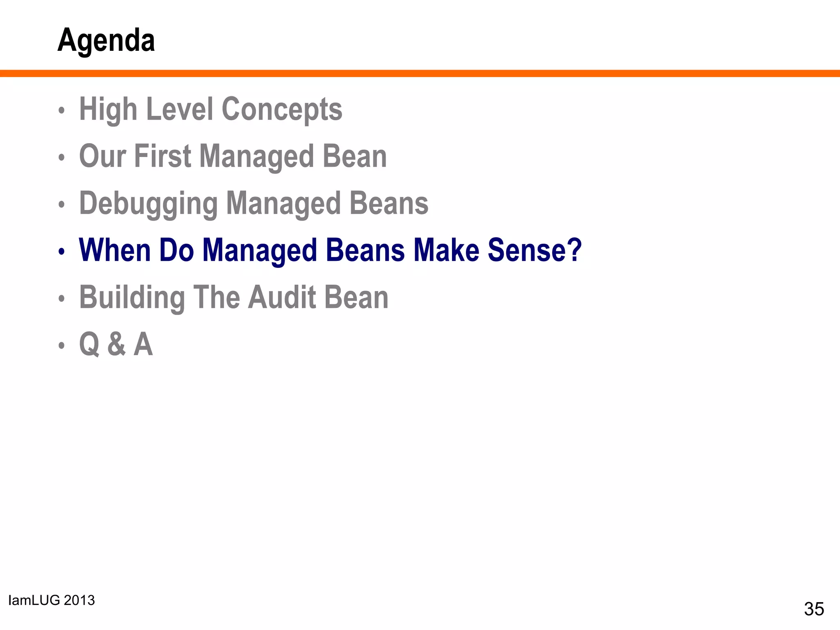Select the Building The Audit Bean item
Screen dimensions: 840x630
(233, 297)
